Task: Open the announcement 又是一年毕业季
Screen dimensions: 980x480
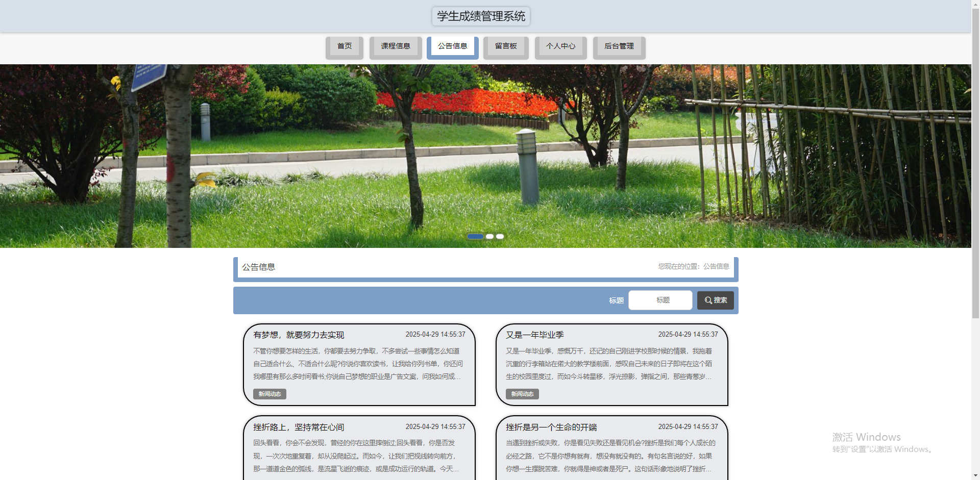Action: [536, 335]
